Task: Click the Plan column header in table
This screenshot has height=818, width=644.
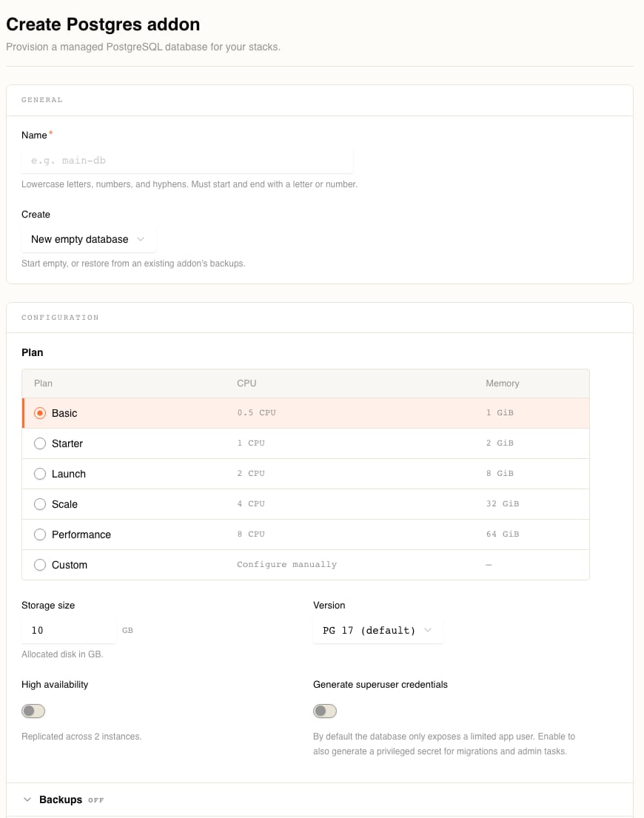Action: pyautogui.click(x=43, y=383)
